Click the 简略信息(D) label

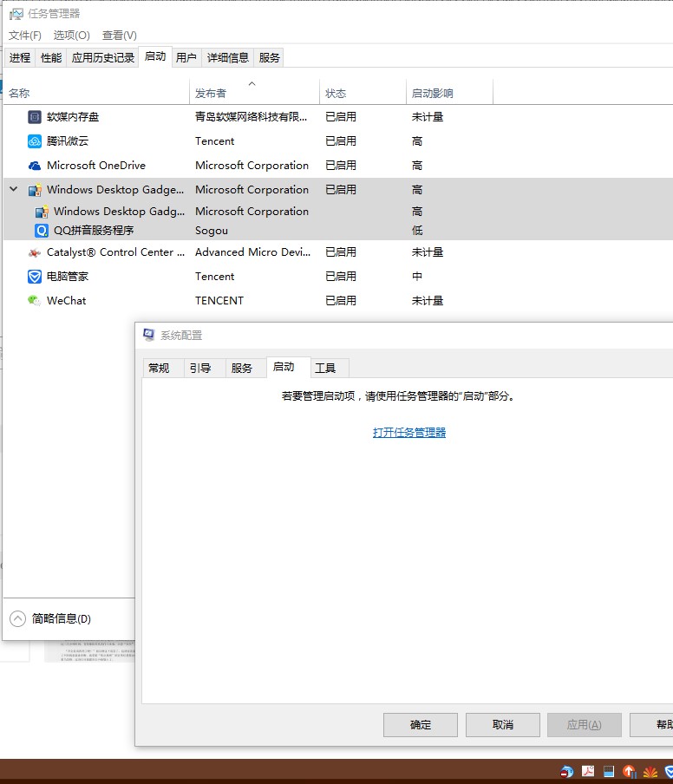pos(62,619)
